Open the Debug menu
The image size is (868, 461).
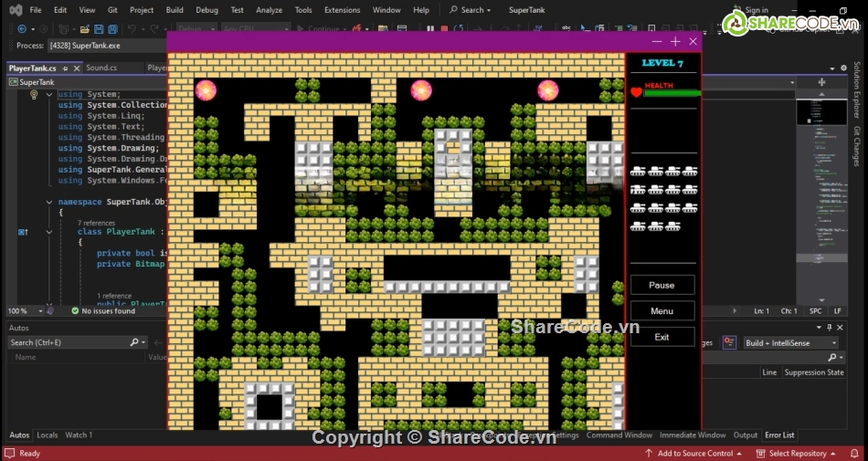(206, 10)
